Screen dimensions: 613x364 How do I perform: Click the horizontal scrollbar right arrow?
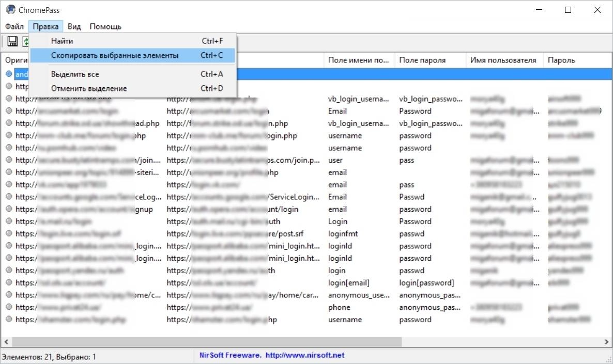point(606,342)
